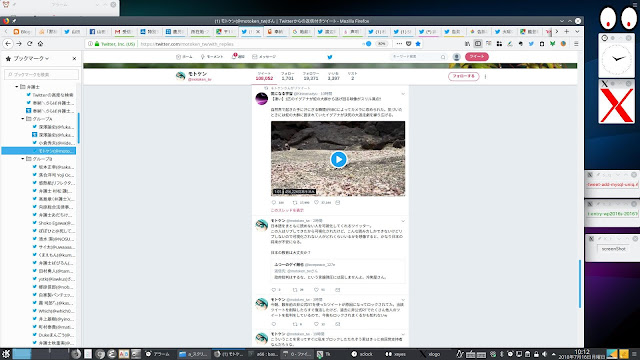The width and height of the screenshot is (640, 360).
Task: Open Twitter メッセージ messages
Action: [264, 57]
